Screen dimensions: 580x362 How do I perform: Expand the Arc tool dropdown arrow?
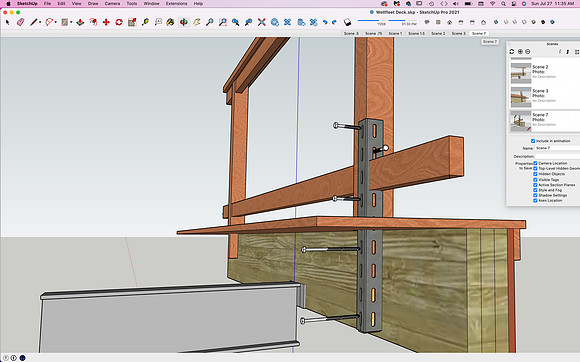click(x=55, y=23)
